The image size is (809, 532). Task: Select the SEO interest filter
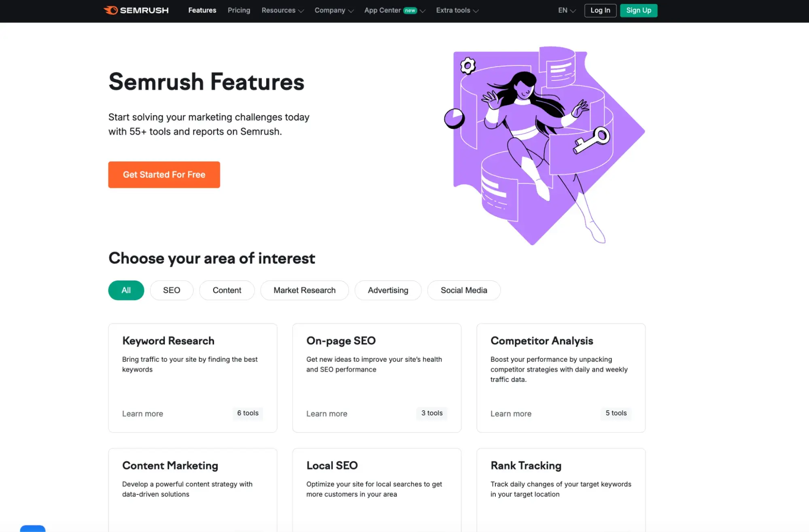point(172,290)
